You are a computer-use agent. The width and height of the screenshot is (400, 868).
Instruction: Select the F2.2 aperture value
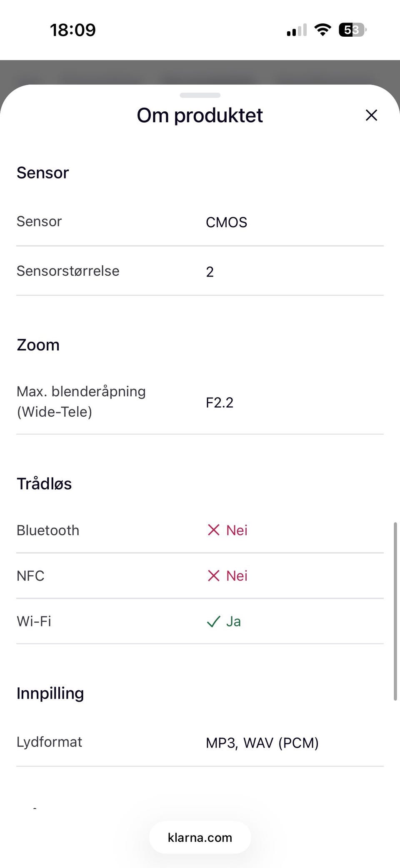point(220,403)
